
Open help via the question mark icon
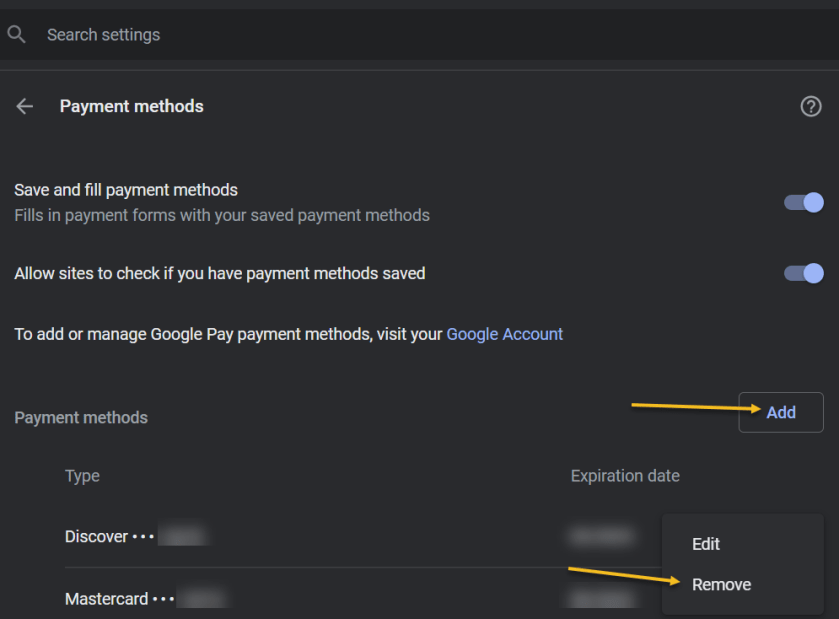811,106
